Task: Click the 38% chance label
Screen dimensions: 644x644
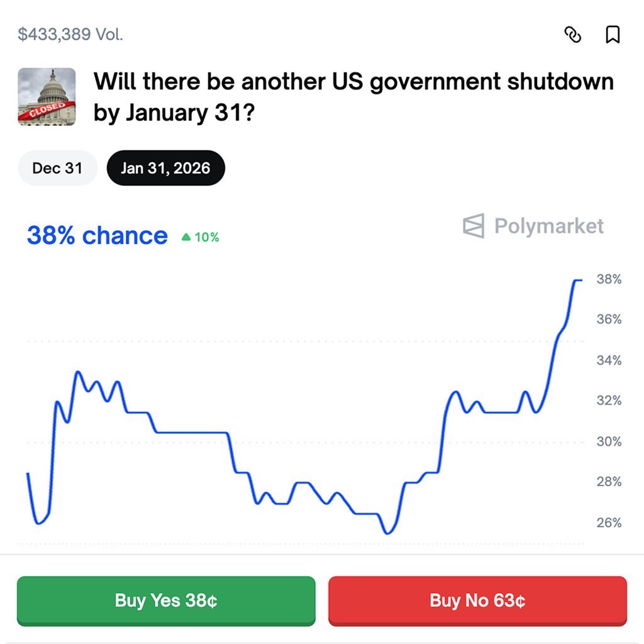Action: point(96,235)
